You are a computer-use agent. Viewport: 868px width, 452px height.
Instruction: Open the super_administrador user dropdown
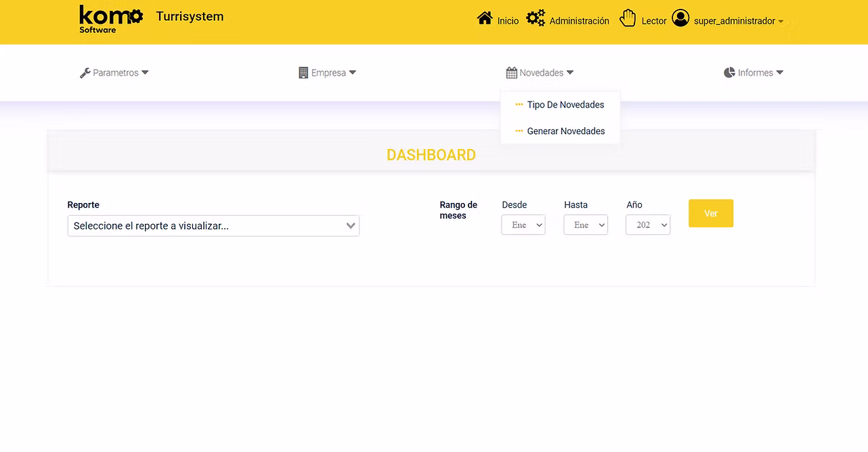[x=738, y=21]
